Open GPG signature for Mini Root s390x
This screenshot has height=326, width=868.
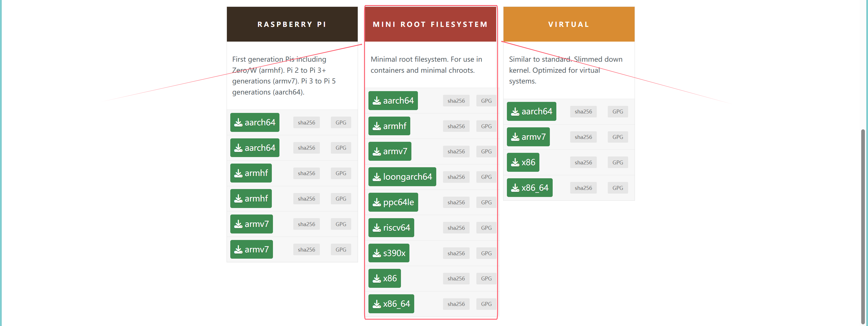point(486,253)
